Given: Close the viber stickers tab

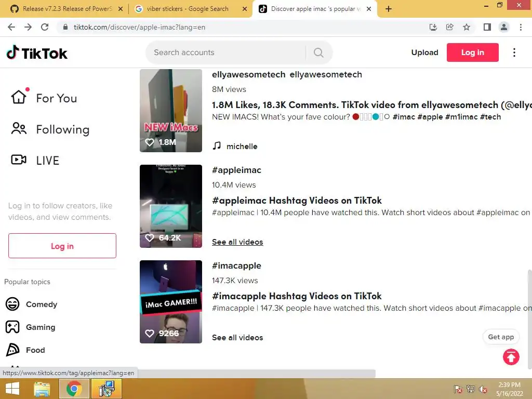Looking at the screenshot, I should [x=244, y=9].
